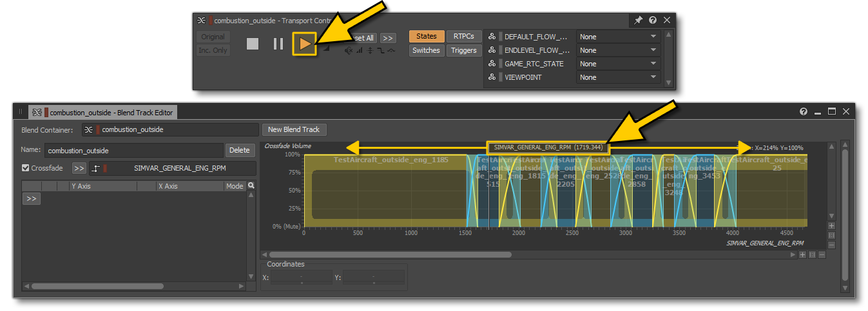This screenshot has height=311, width=868.
Task: Open help for the Blend Track Editor
Action: [804, 111]
